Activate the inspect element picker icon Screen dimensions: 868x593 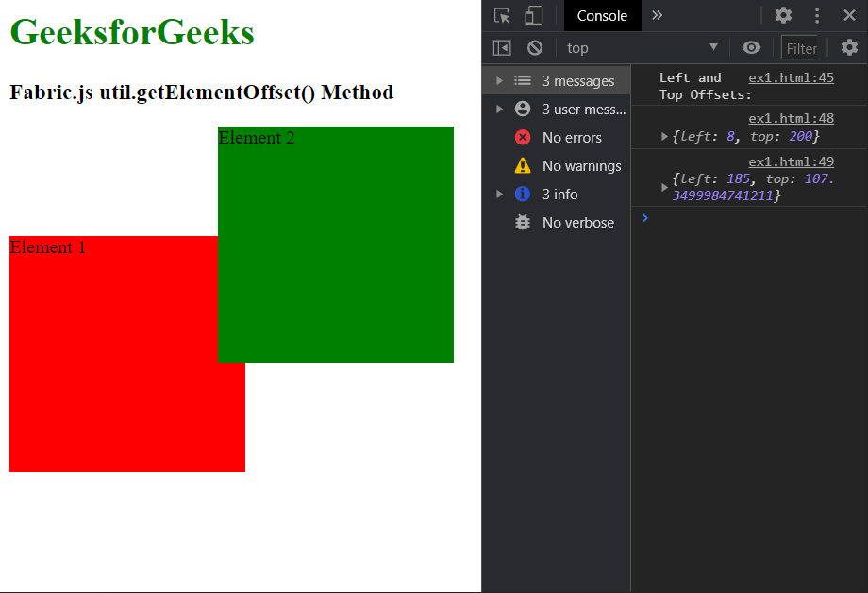pyautogui.click(x=502, y=15)
